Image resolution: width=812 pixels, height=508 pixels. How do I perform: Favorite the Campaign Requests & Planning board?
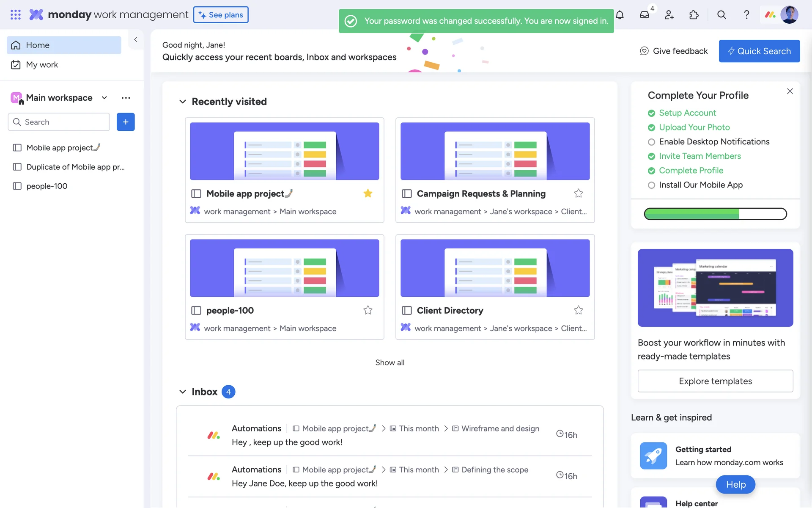click(x=578, y=193)
